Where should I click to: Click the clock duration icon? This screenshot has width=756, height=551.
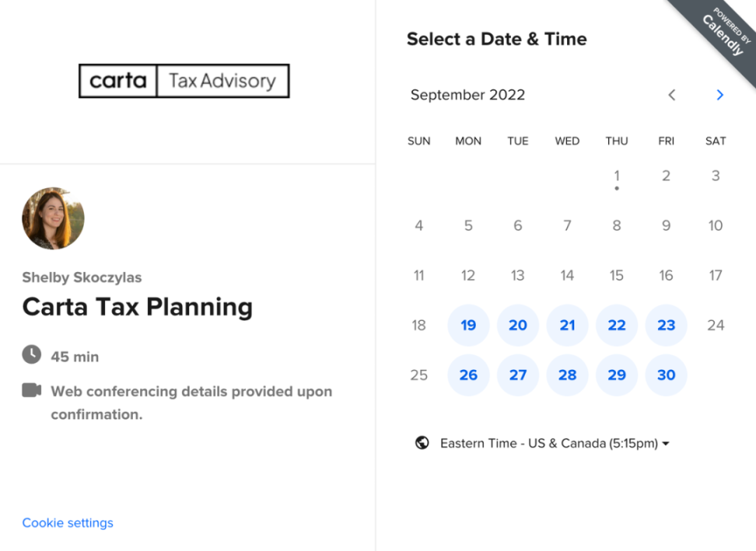coord(31,355)
